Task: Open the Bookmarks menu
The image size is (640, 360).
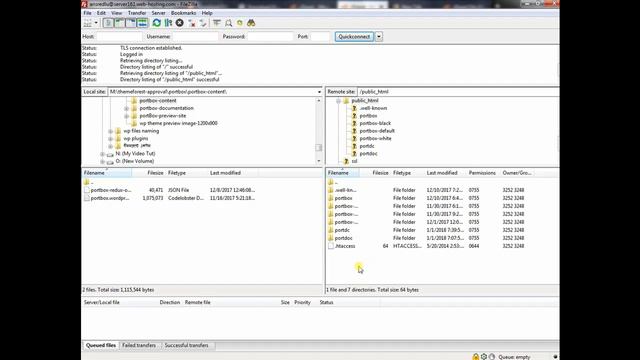Action: 183,13
